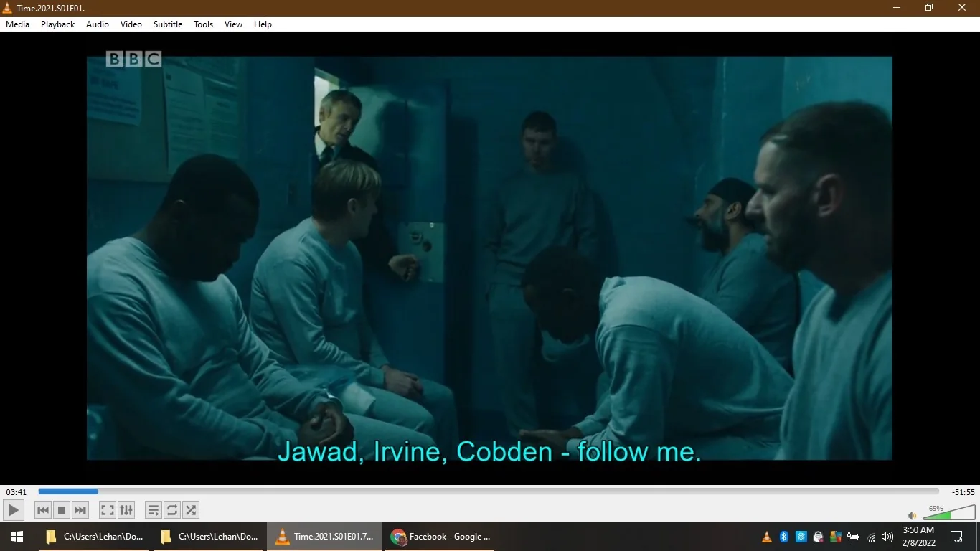This screenshot has width=980, height=551.
Task: Open the Help menu
Action: point(263,24)
